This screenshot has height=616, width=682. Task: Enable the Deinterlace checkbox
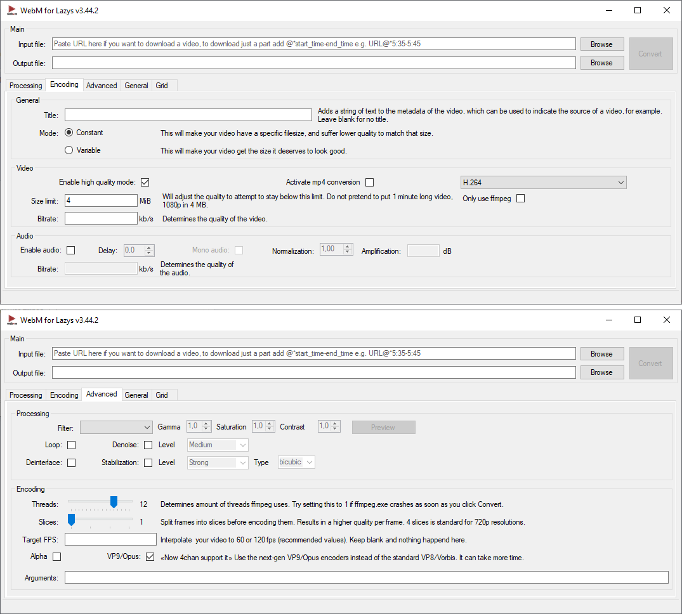click(71, 463)
